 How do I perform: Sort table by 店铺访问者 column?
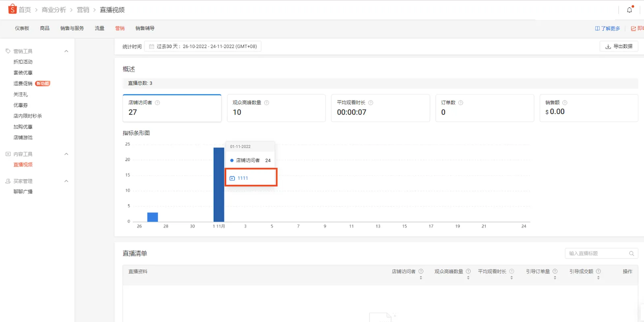pos(421,277)
